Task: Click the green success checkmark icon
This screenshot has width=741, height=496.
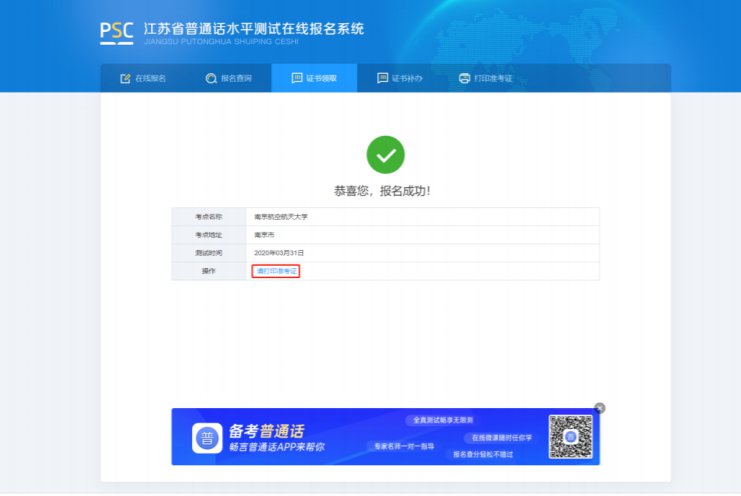Action: tap(386, 155)
